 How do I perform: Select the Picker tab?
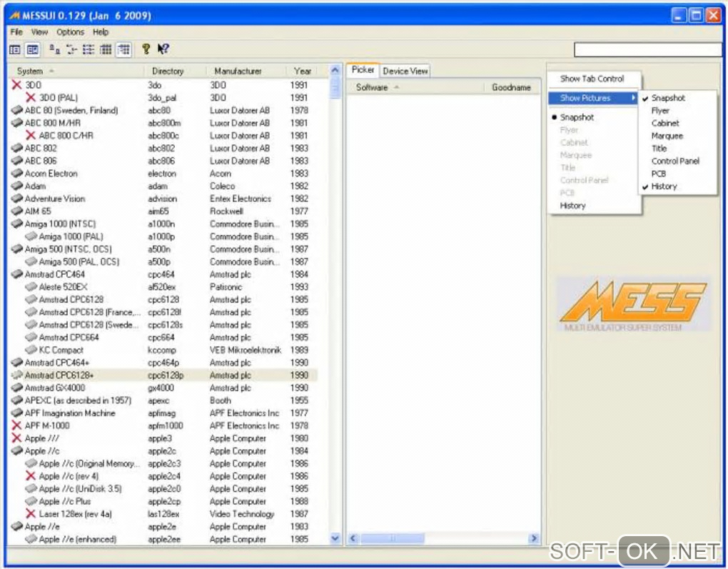(363, 70)
